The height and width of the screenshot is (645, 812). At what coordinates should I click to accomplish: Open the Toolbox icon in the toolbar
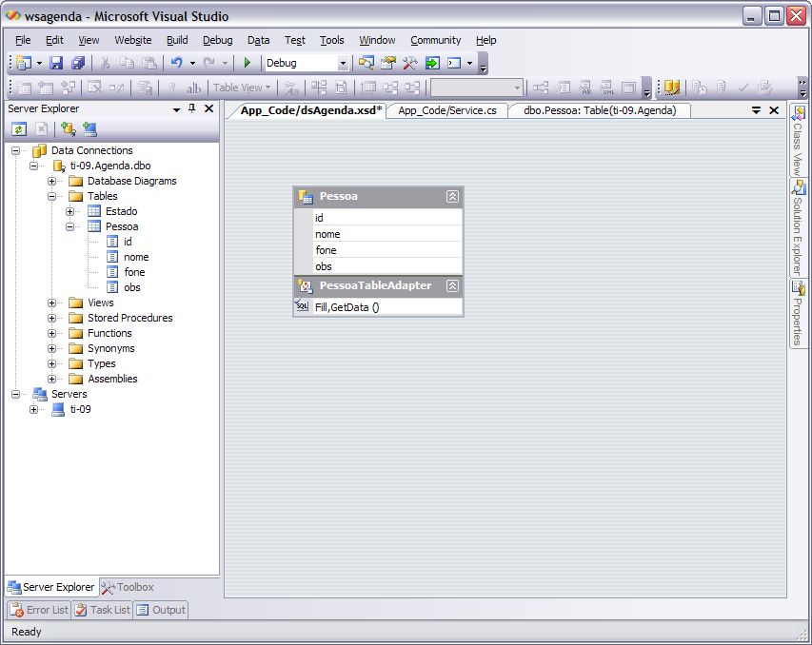410,63
